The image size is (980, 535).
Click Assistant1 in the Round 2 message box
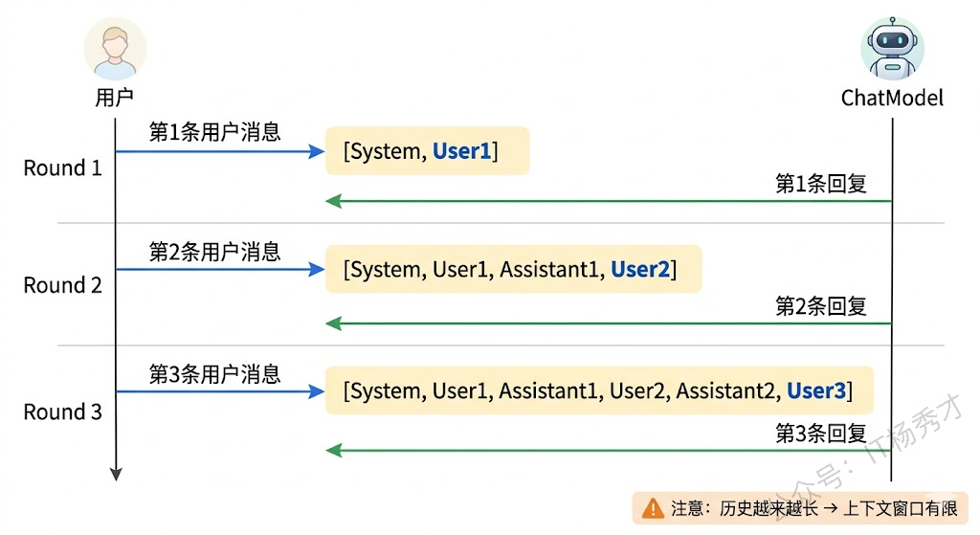(x=550, y=270)
